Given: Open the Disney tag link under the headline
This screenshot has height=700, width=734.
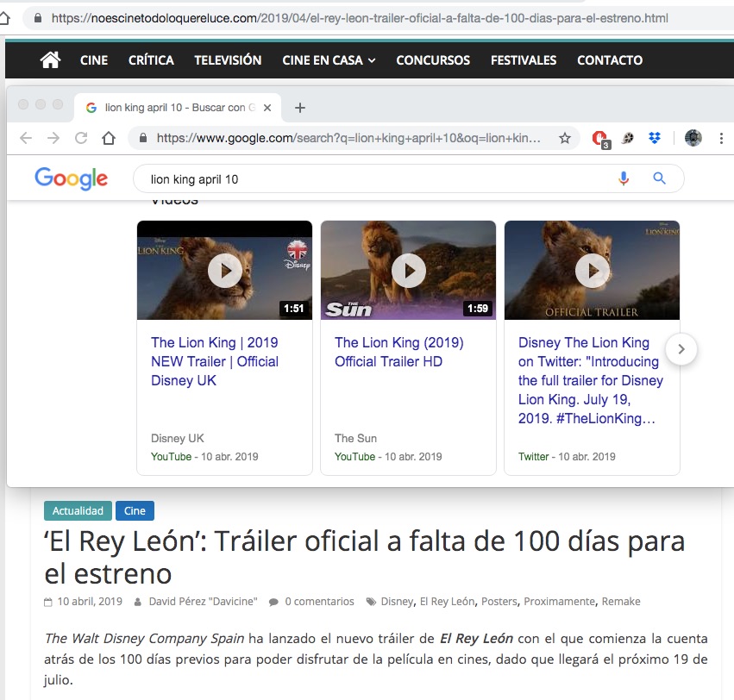Looking at the screenshot, I should 397,601.
